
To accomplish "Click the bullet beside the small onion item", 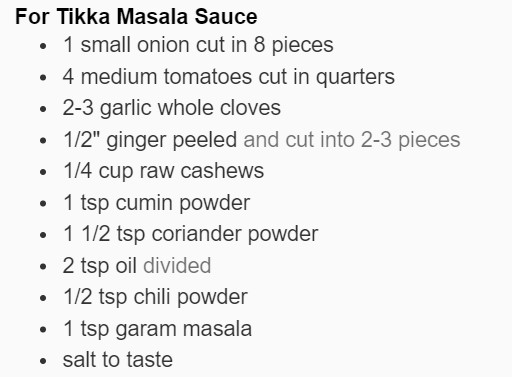I will click(43, 46).
